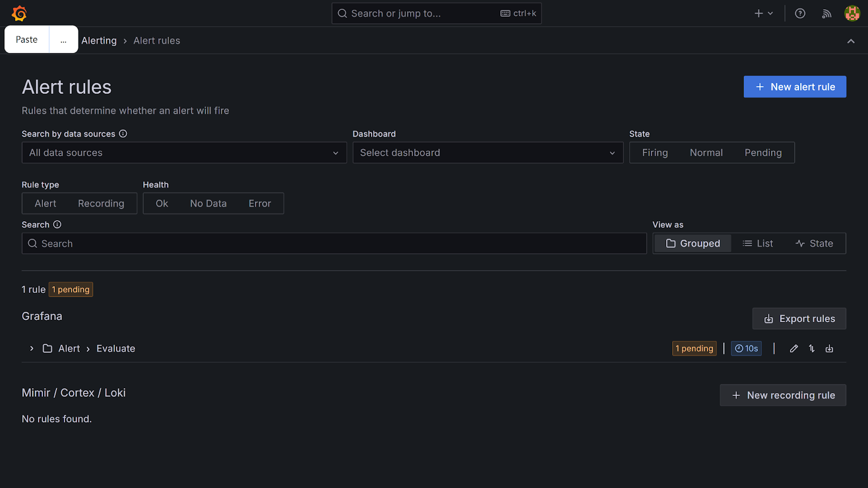This screenshot has width=868, height=488.
Task: Filter state by Normal
Action: point(706,153)
